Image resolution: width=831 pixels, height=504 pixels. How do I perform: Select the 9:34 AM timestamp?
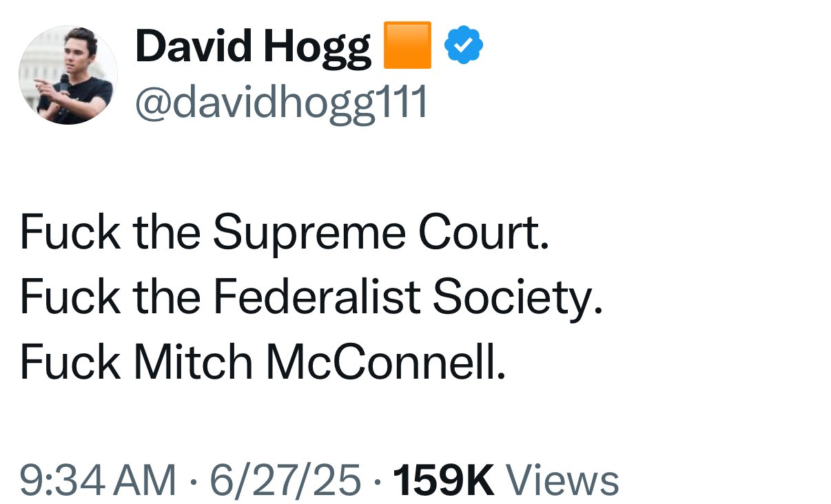click(98, 479)
